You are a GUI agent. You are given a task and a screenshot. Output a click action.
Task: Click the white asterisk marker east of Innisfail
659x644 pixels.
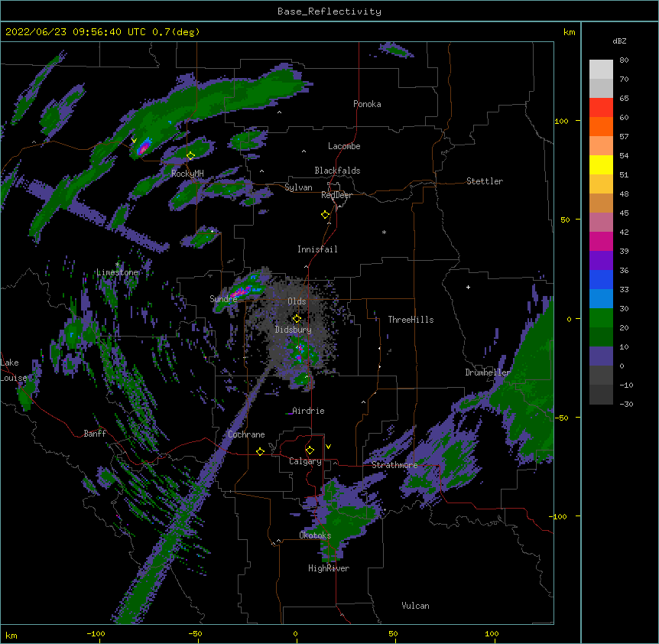pyautogui.click(x=384, y=232)
